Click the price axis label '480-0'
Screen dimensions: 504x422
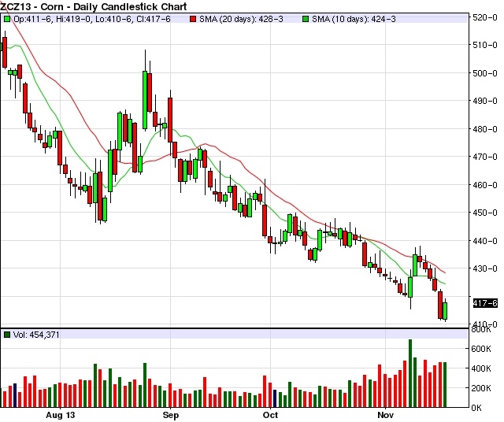point(485,129)
